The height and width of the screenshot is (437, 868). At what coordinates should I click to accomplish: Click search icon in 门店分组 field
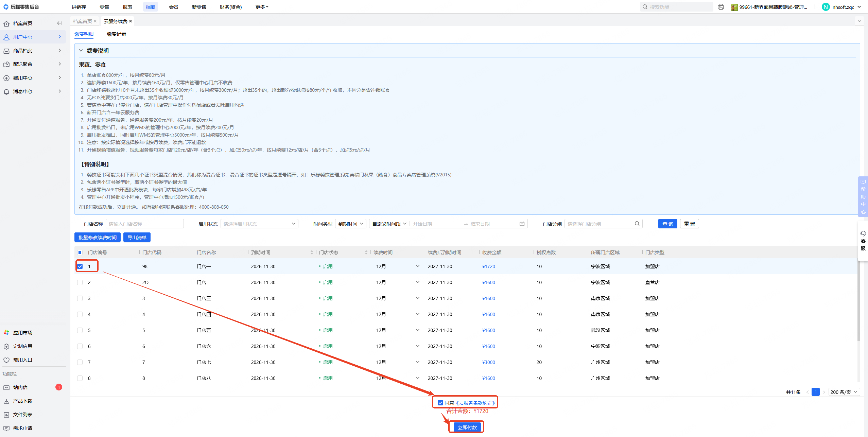pyautogui.click(x=637, y=224)
